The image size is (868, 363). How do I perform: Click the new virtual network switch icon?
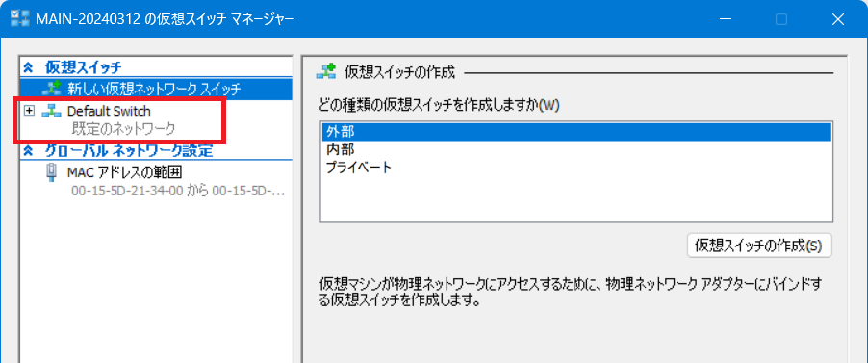52,89
